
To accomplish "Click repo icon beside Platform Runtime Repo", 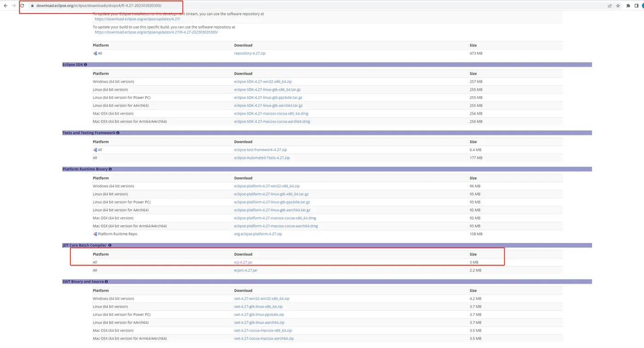I will (x=95, y=234).
